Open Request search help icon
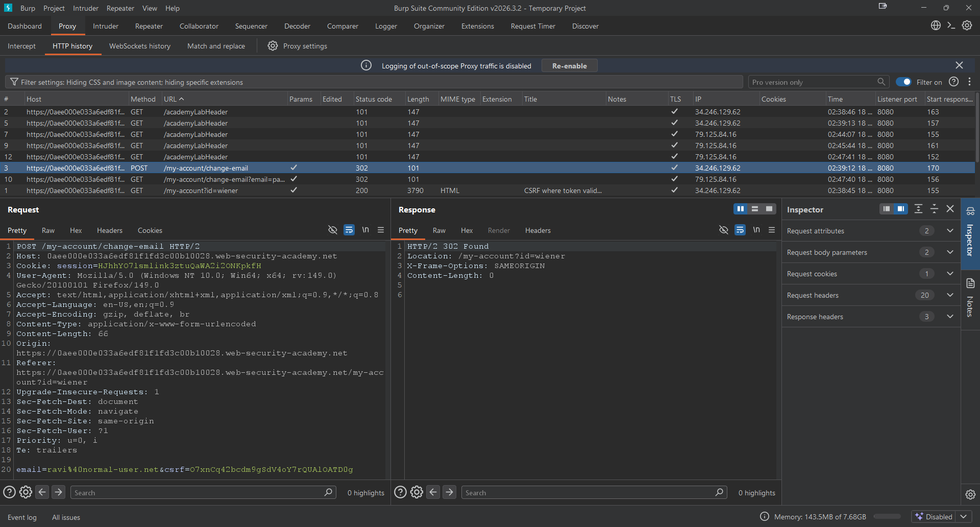The width and height of the screenshot is (980, 527). (9, 492)
